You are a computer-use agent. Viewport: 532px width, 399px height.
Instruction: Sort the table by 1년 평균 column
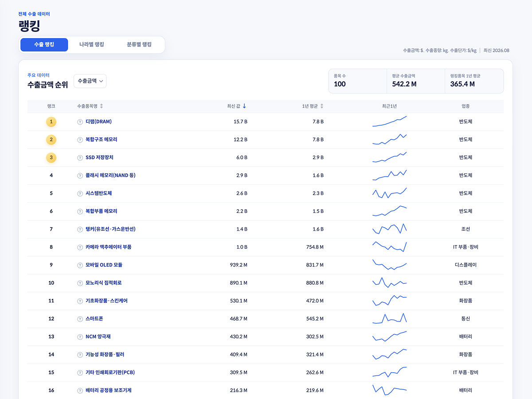point(313,106)
